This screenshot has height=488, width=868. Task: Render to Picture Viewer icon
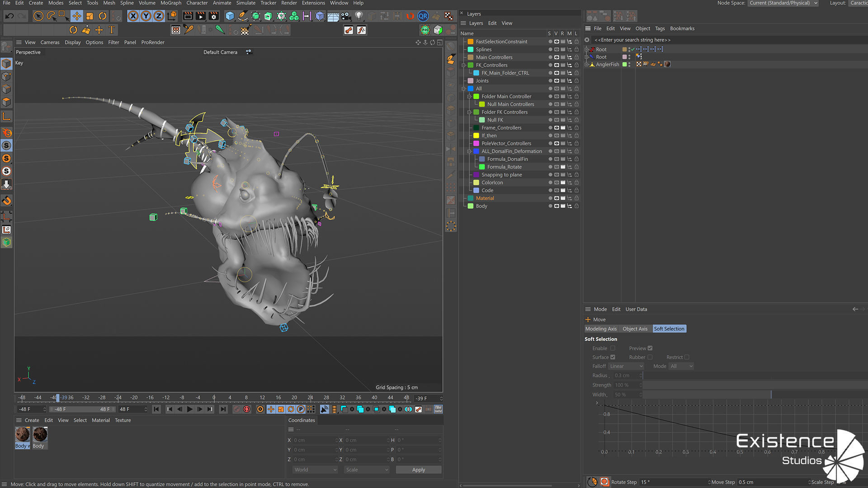point(201,17)
